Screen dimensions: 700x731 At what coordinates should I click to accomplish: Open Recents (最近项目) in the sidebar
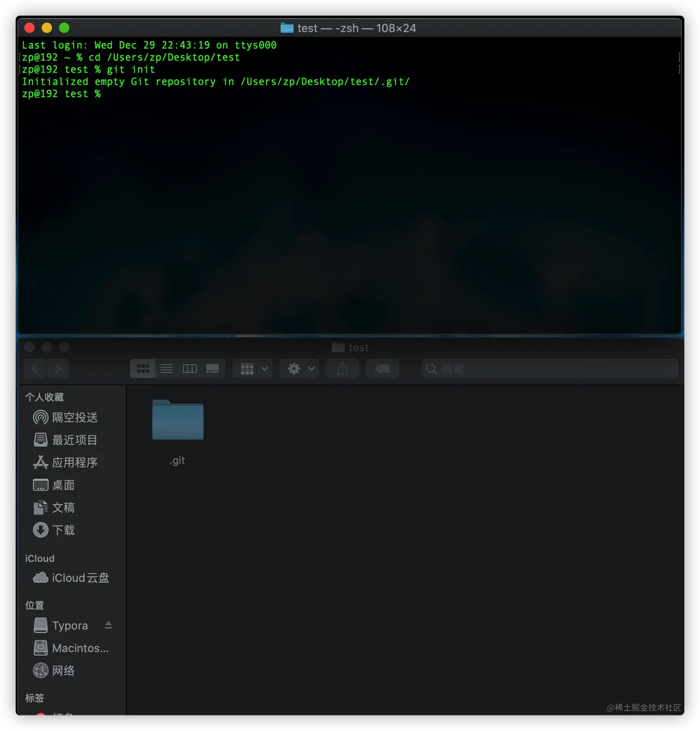[x=66, y=440]
